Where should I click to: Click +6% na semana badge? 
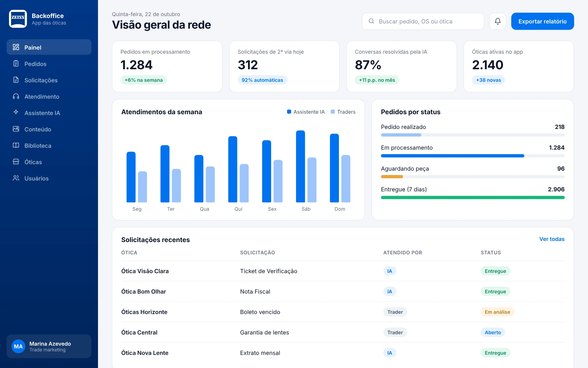click(x=143, y=80)
